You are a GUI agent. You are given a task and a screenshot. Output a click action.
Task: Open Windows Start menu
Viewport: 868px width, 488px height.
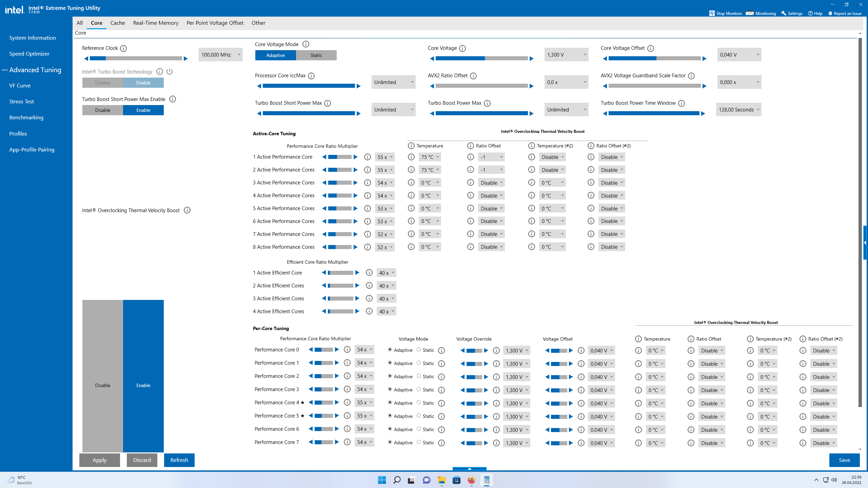[x=382, y=480]
